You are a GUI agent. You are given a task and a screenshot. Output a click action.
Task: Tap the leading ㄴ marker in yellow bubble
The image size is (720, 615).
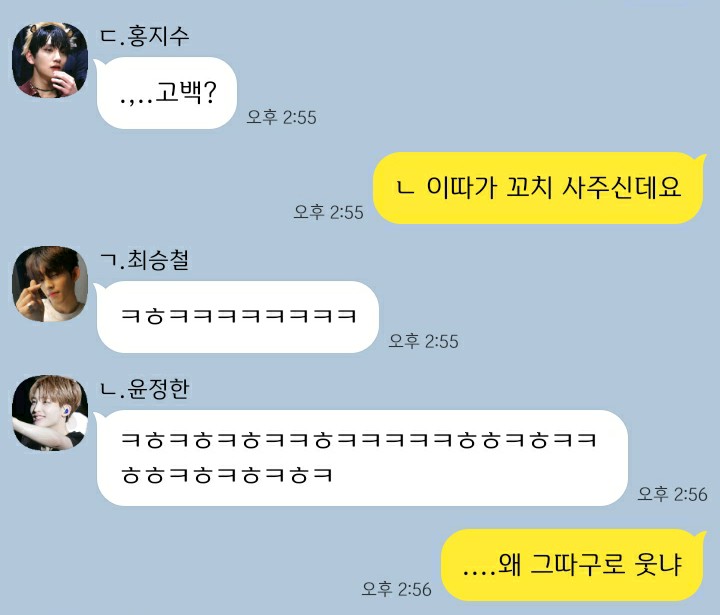(406, 187)
